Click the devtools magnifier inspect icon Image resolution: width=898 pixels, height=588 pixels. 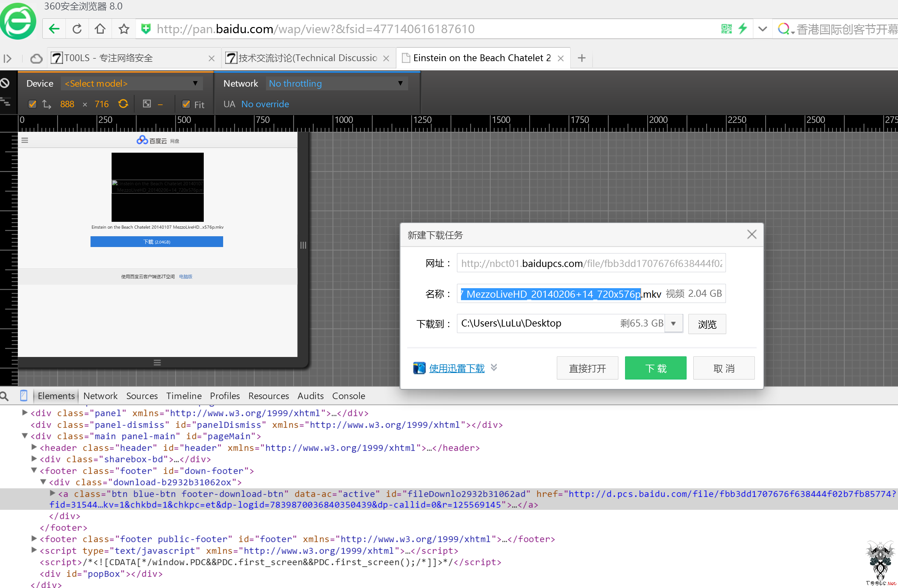click(x=5, y=396)
